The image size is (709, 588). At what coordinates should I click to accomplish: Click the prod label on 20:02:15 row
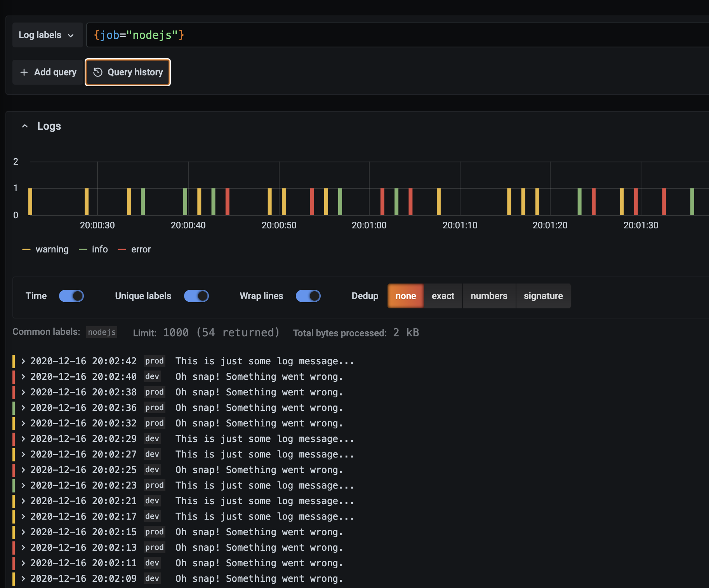155,532
